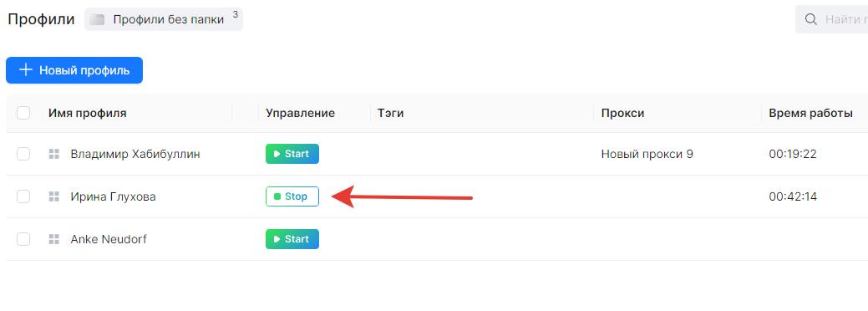Stop the Ирина Глухова profile

point(292,196)
